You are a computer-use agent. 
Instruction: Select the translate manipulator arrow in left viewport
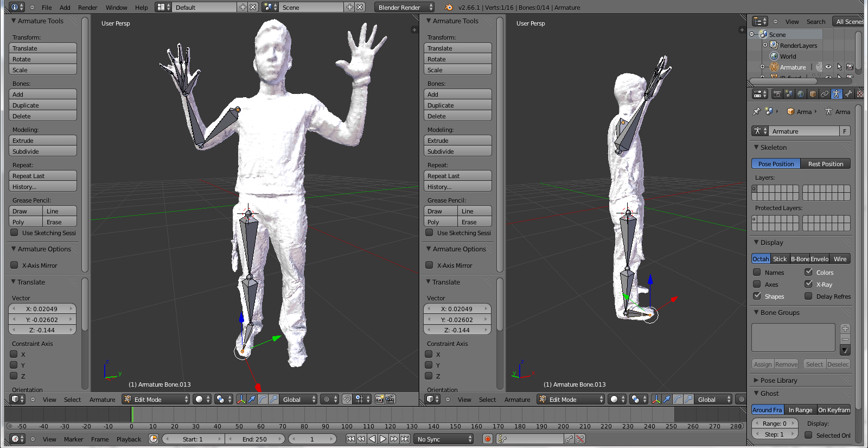(252, 399)
